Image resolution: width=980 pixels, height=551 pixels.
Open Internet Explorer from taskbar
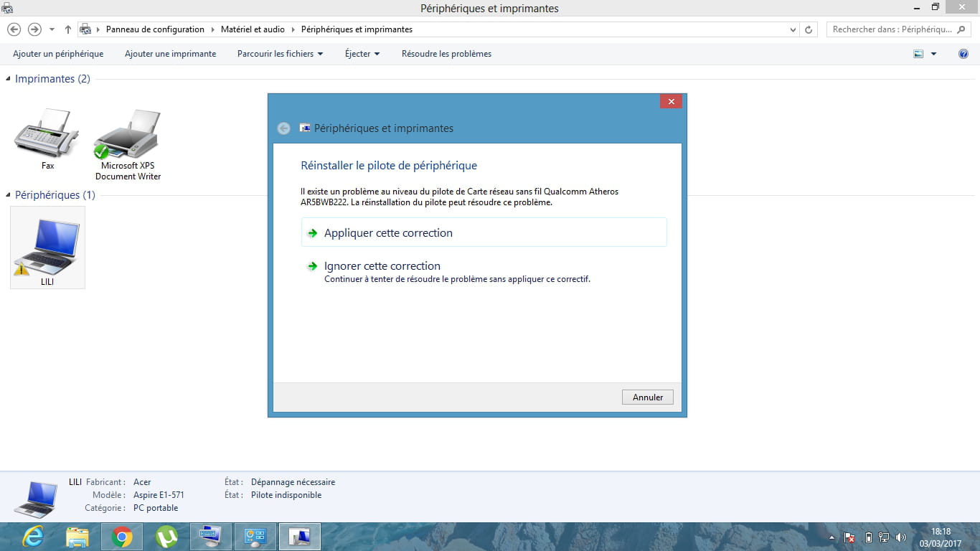(x=33, y=537)
